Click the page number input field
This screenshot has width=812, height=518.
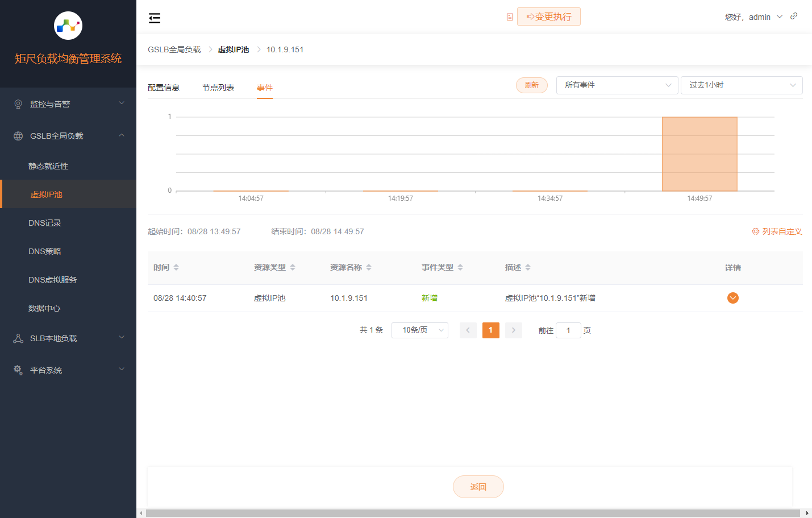pos(568,330)
